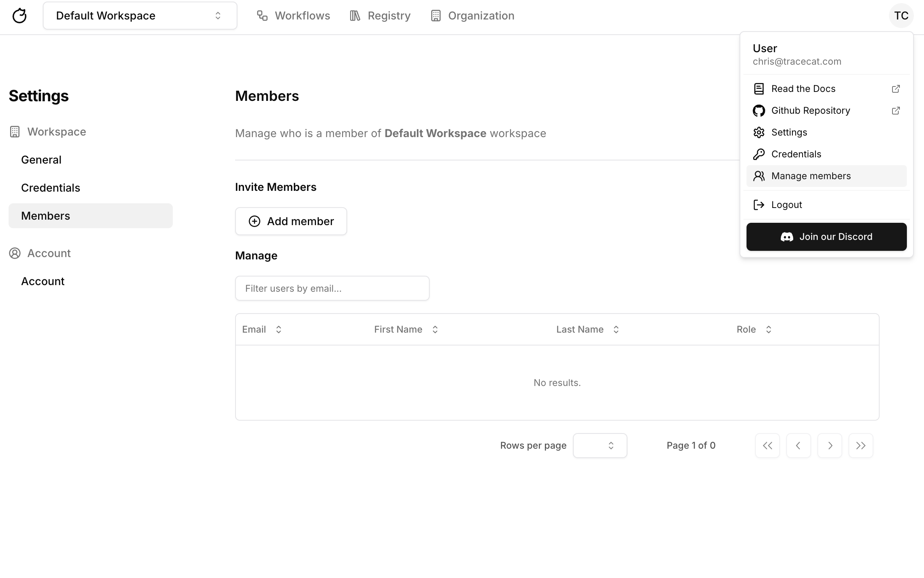Go to previous page of results

click(x=798, y=446)
